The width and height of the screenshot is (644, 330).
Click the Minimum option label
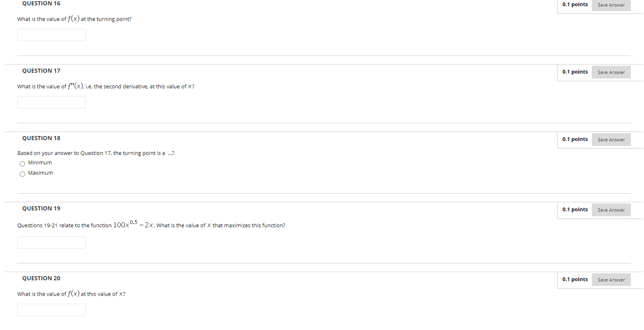[40, 163]
